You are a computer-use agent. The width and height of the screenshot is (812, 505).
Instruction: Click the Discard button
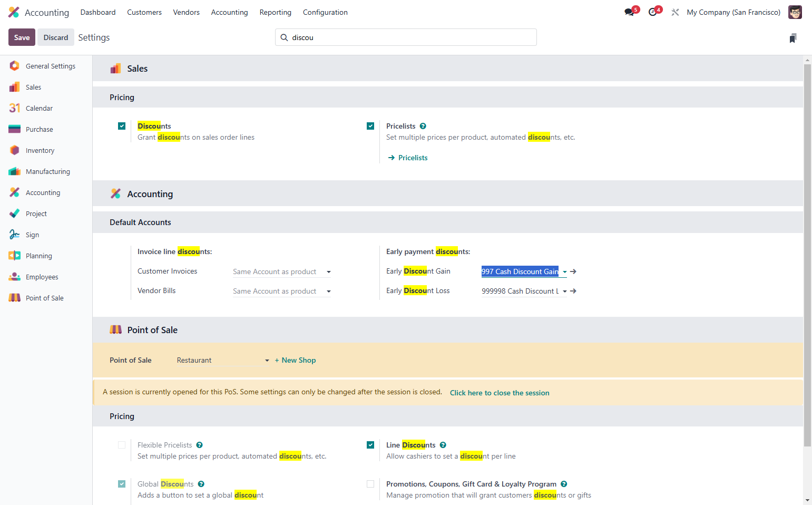point(56,37)
